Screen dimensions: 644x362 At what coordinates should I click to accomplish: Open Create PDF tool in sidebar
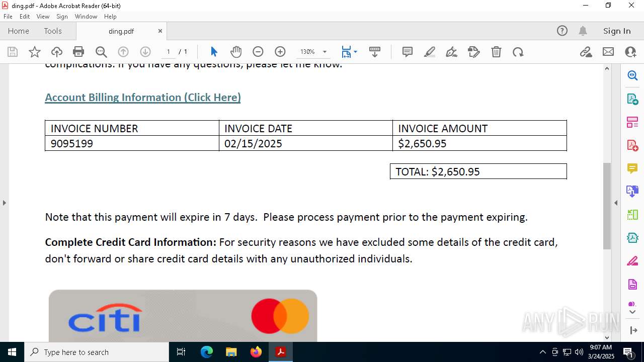coord(632,145)
